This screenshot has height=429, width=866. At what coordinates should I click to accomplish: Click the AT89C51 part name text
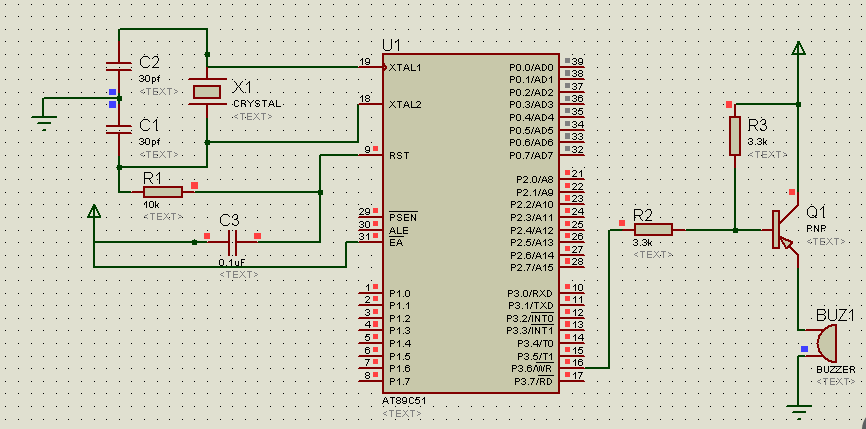point(404,401)
